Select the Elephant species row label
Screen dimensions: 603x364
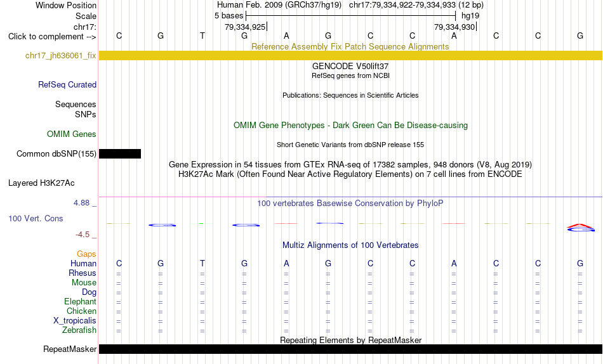(80, 302)
